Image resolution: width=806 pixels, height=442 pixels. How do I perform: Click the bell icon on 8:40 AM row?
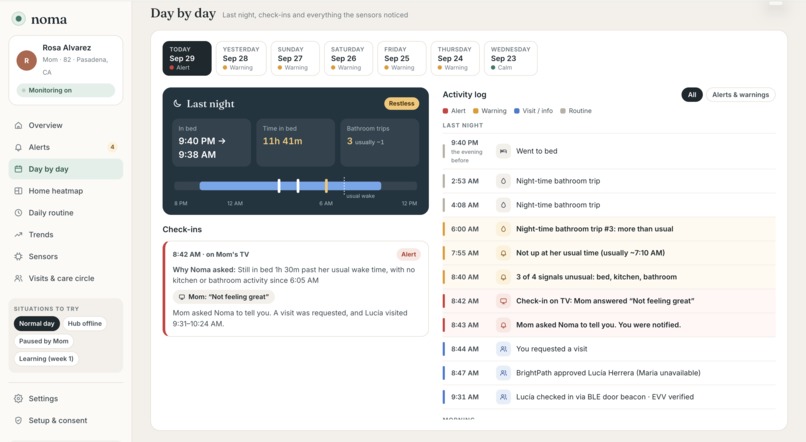[503, 277]
